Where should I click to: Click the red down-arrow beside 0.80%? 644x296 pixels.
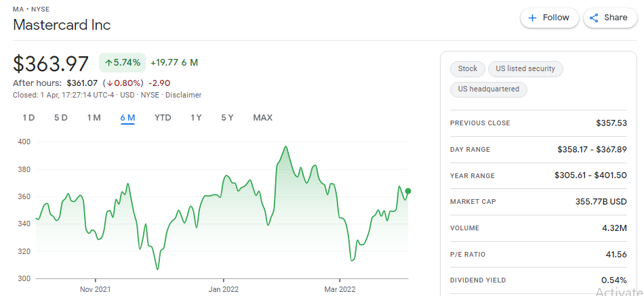110,83
